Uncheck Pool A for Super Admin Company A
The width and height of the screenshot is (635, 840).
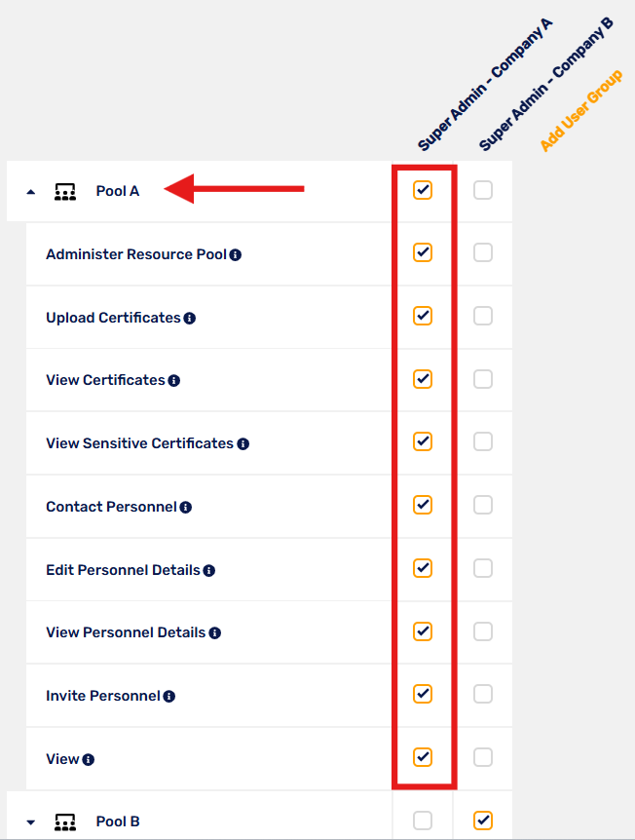point(423,190)
